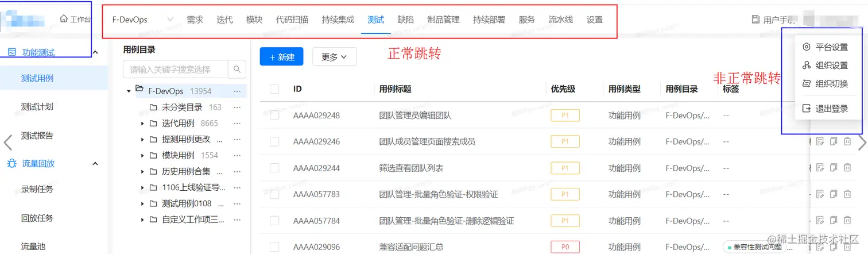Tick the checkbox for row AAAA029248
Screen dimensions: 868x254
click(x=274, y=116)
